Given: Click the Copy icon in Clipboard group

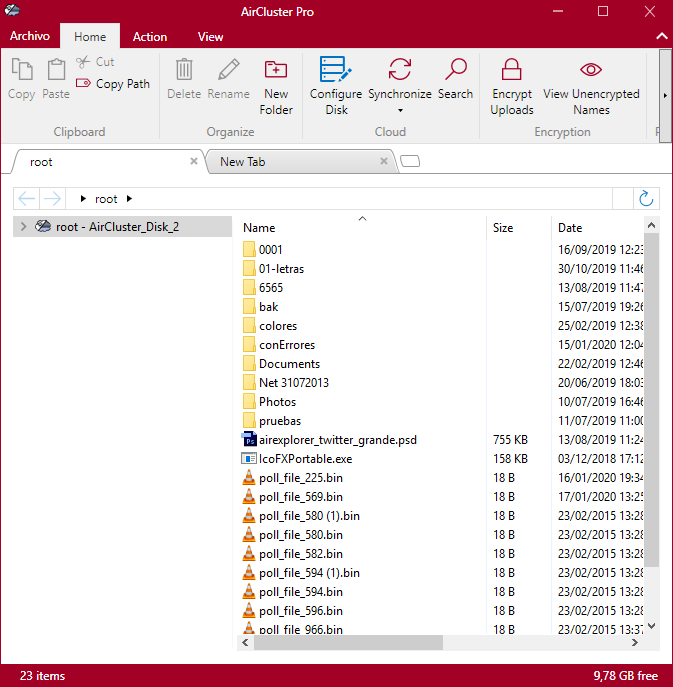Looking at the screenshot, I should coord(21,69).
